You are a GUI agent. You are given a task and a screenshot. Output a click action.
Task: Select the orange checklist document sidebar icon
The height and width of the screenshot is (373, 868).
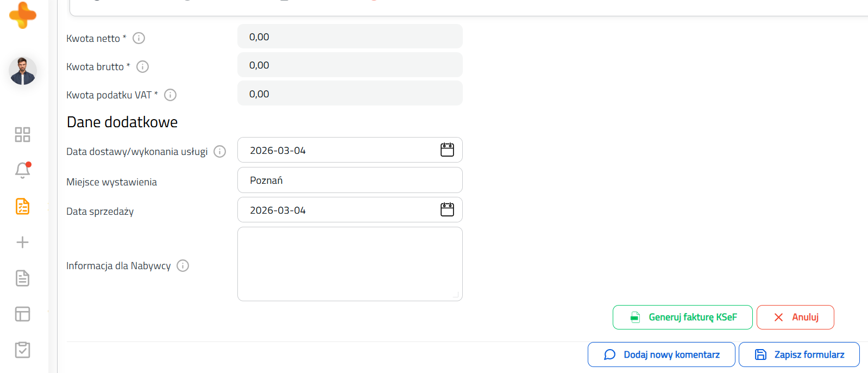22,207
